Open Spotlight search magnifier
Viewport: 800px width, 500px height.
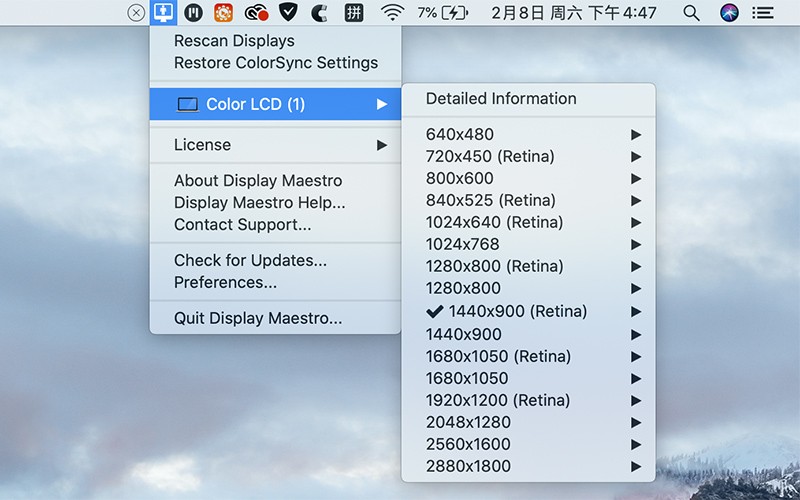coord(691,13)
